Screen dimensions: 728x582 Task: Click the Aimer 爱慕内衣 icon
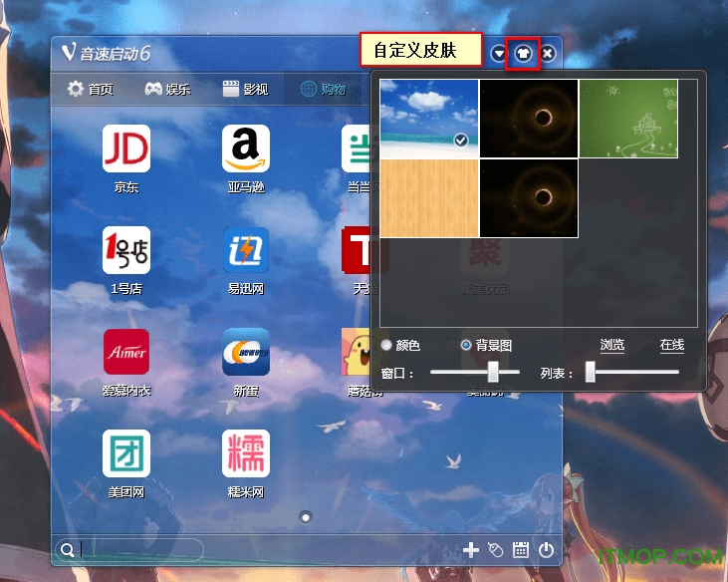pyautogui.click(x=126, y=352)
